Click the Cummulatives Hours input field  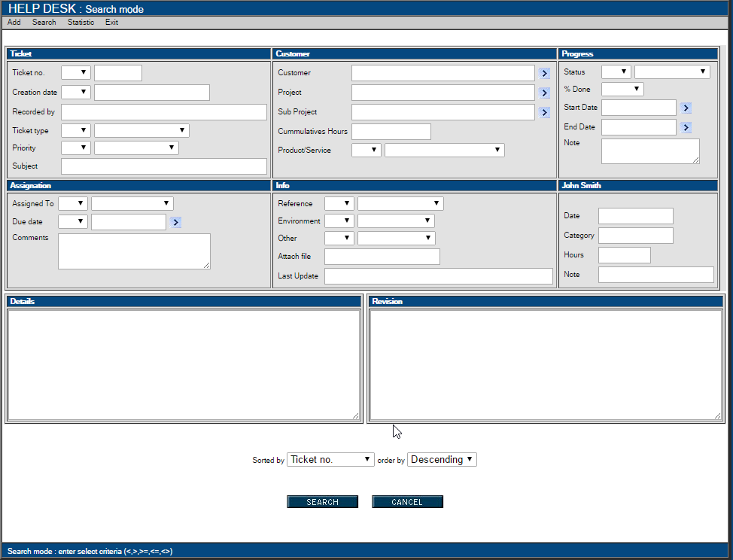pyautogui.click(x=391, y=132)
